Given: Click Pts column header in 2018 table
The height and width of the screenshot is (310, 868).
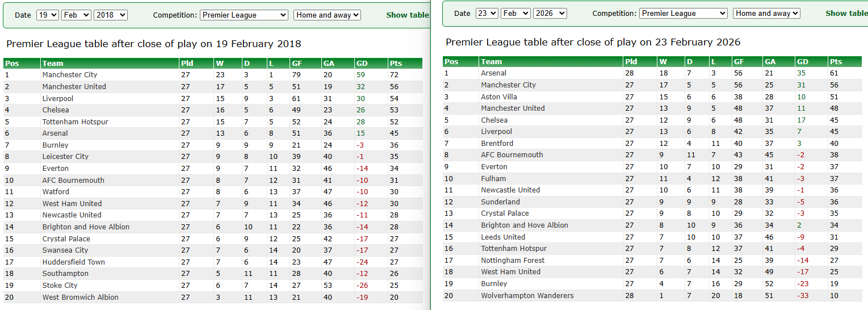Looking at the screenshot, I should [x=395, y=63].
